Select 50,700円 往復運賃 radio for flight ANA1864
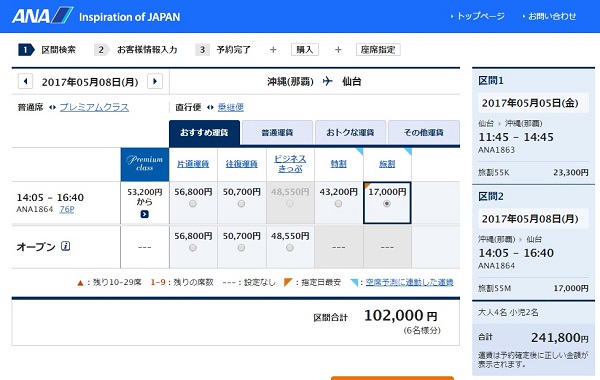The width and height of the screenshot is (600, 380). [241, 204]
